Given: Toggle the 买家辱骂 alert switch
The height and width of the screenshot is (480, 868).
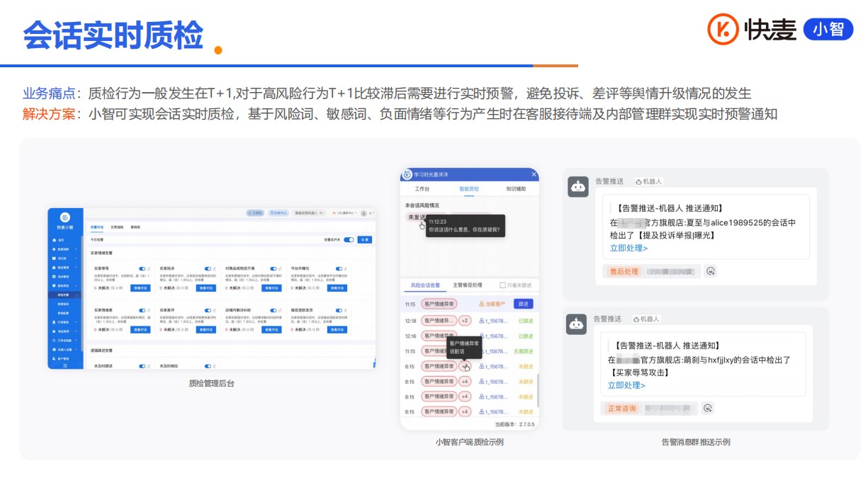Looking at the screenshot, I should pos(142,268).
